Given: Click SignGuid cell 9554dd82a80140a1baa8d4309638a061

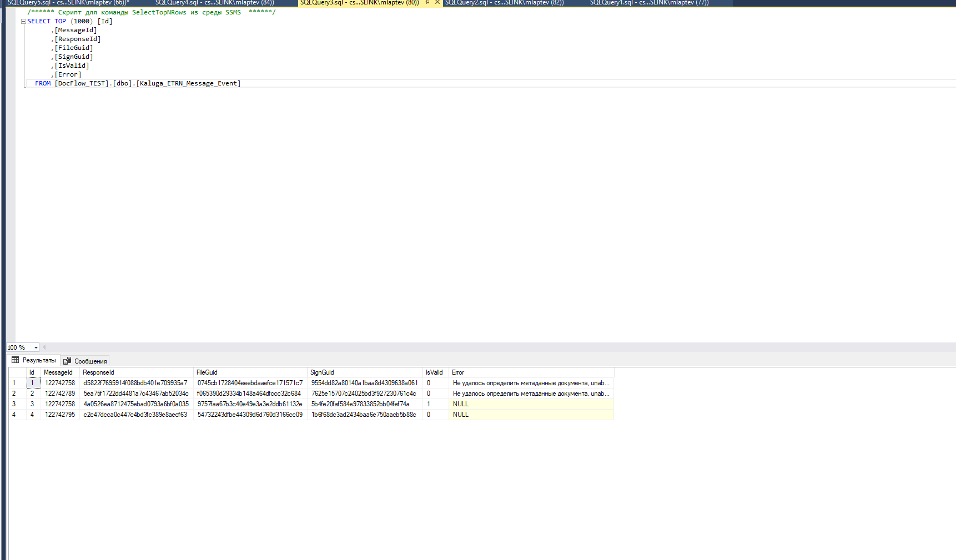Looking at the screenshot, I should (x=365, y=383).
